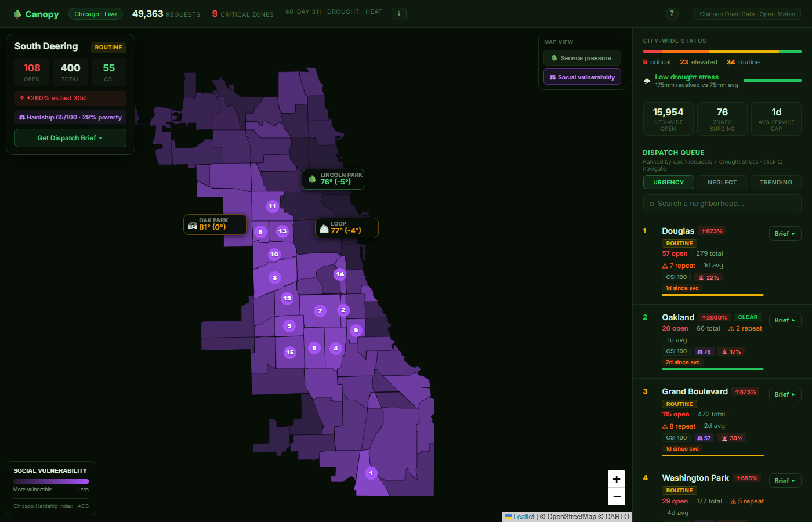This screenshot has height=522, width=812.
Task: Click the +260% vs last 30d indicator
Action: pyautogui.click(x=70, y=98)
